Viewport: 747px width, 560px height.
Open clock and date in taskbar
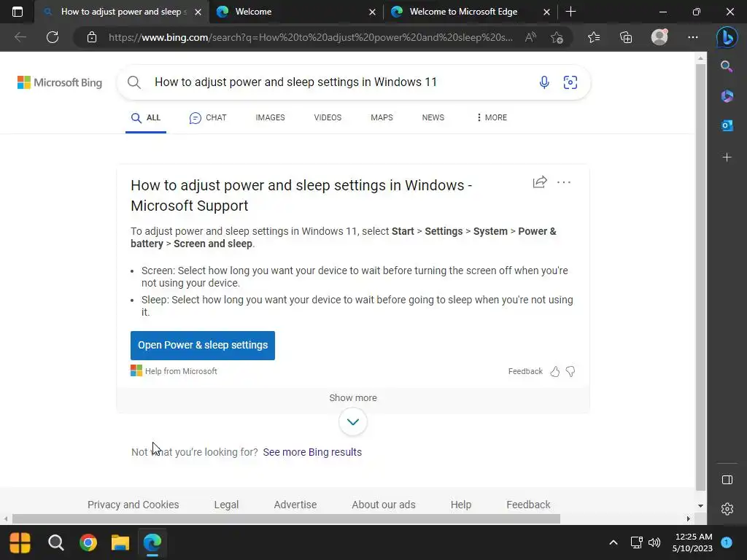pyautogui.click(x=693, y=542)
